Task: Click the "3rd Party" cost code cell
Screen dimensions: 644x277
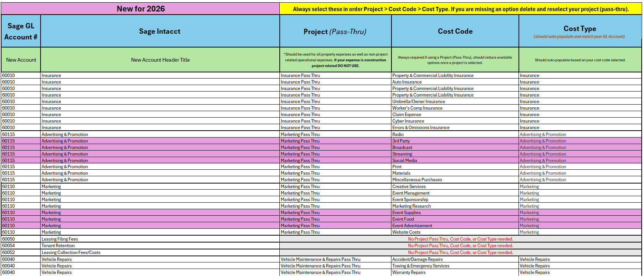Action: click(455, 141)
